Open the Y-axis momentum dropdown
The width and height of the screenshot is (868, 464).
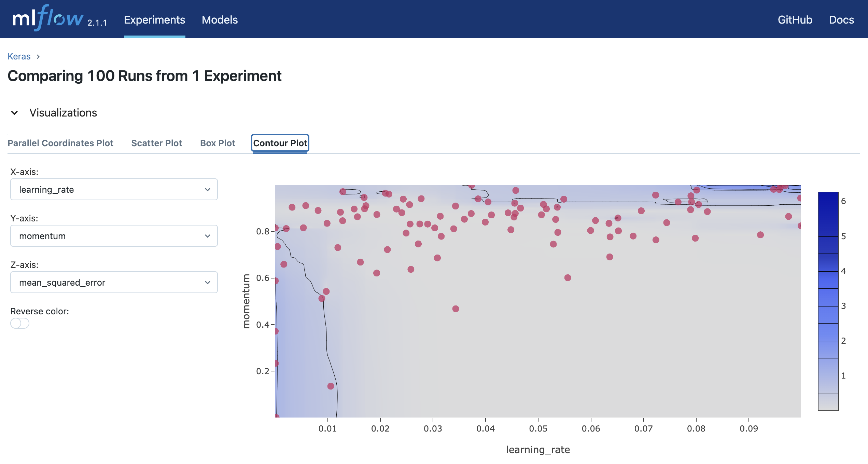coord(114,236)
